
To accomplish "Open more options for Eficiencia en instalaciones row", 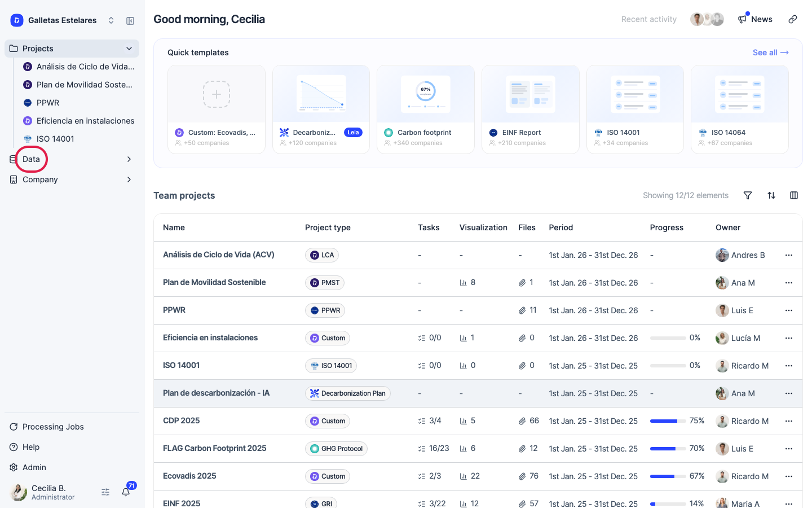I will (x=789, y=338).
